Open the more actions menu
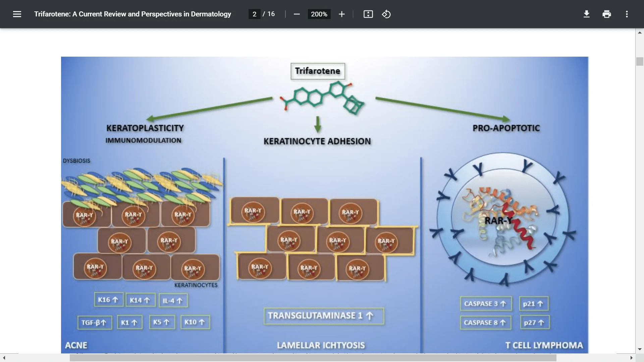The width and height of the screenshot is (644, 362). pos(627,14)
